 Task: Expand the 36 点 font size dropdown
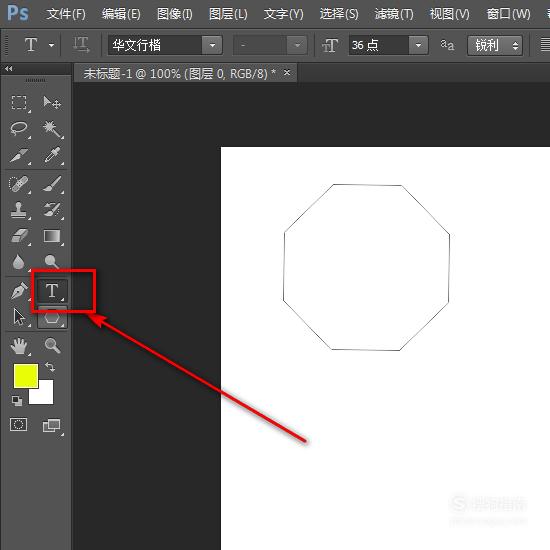click(x=418, y=45)
